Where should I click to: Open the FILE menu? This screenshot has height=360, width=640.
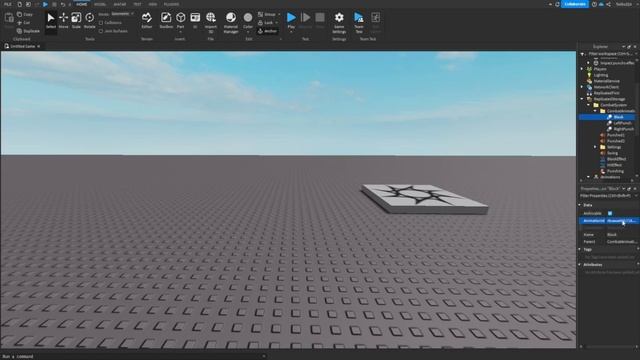[x=7, y=4]
